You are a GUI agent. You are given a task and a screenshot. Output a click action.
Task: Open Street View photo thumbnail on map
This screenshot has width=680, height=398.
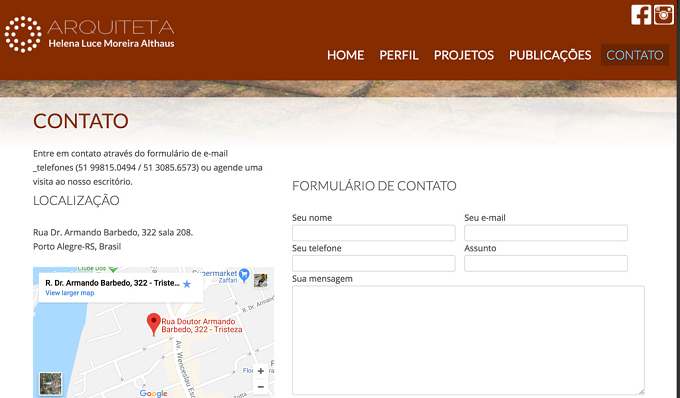pyautogui.click(x=261, y=281)
